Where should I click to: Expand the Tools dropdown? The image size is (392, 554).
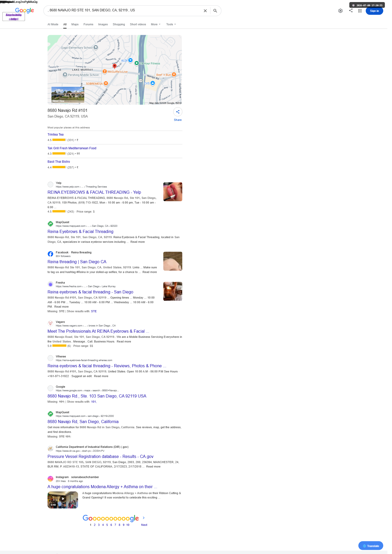[x=171, y=24]
